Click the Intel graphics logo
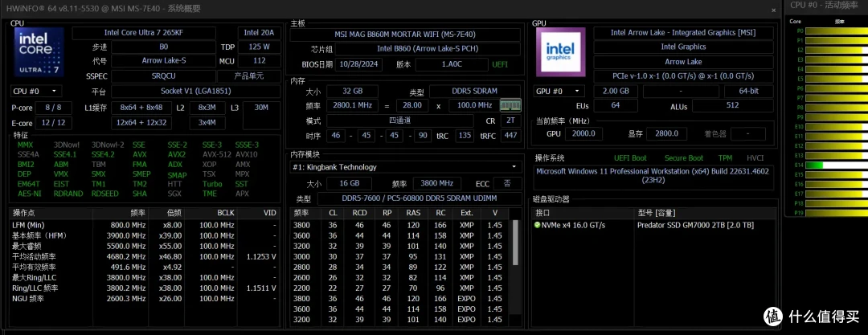Image resolution: width=868 pixels, height=335 pixels. [x=561, y=51]
